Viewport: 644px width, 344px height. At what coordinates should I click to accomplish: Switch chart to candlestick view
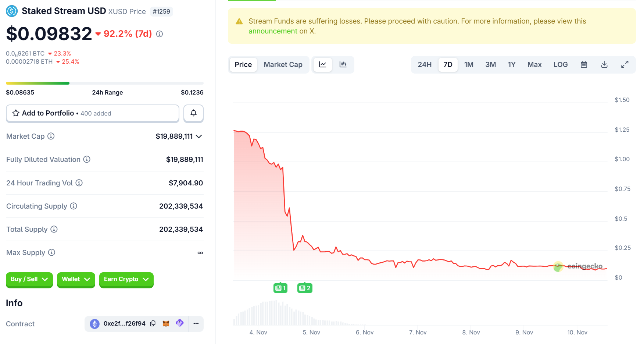(x=343, y=64)
